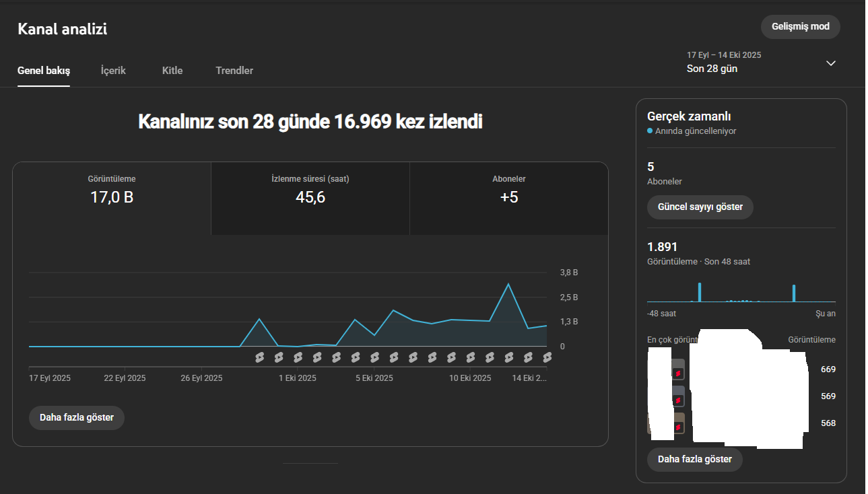Click the Güncel sayıyı göster button

click(700, 207)
